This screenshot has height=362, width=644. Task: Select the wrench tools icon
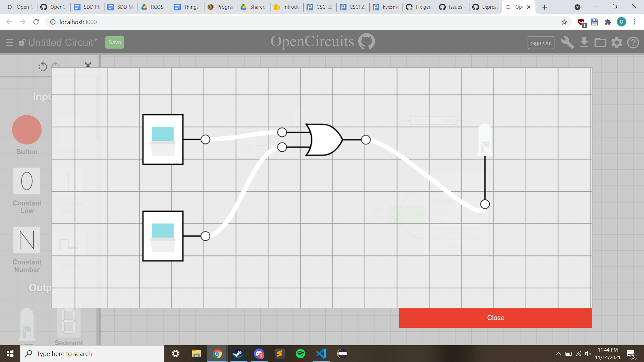568,43
